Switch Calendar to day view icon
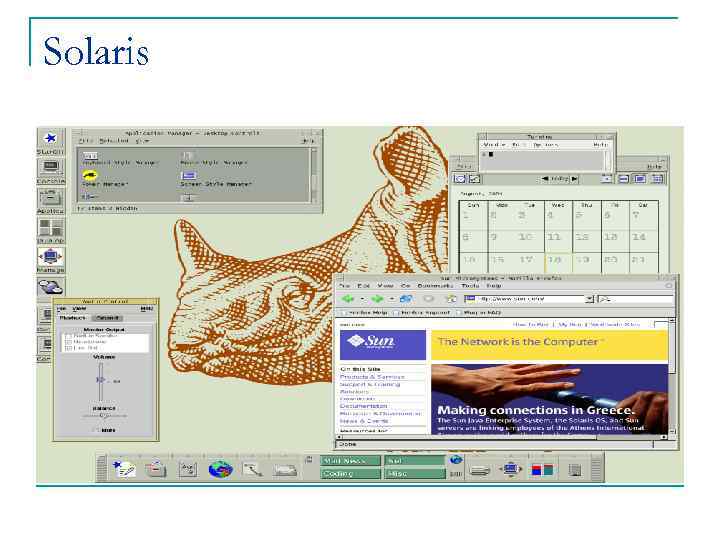The height and width of the screenshot is (540, 720). [x=607, y=179]
